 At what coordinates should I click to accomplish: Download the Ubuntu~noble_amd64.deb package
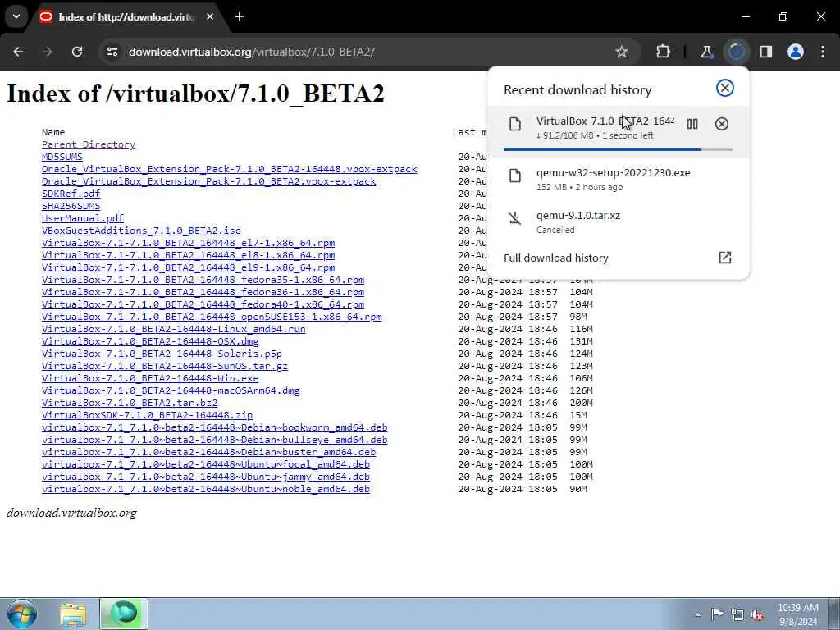coord(206,490)
